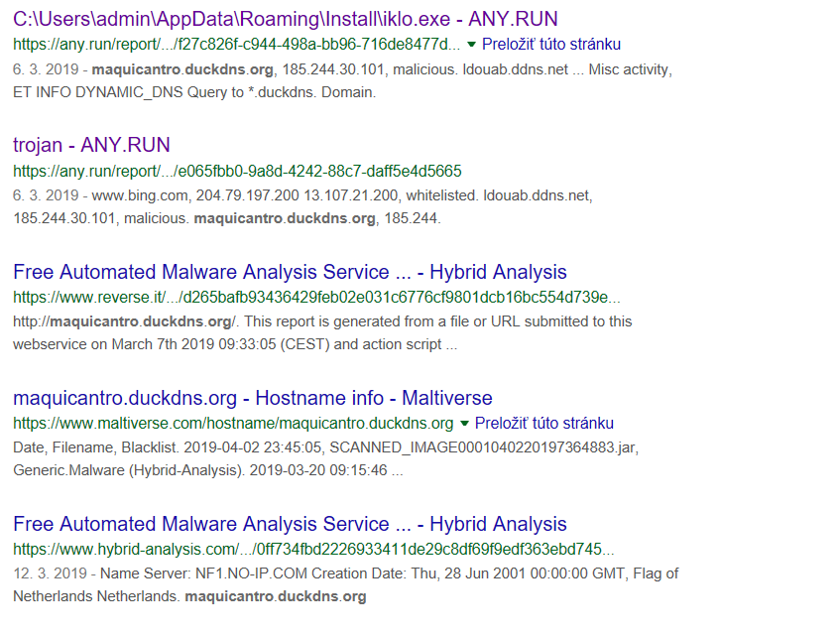Open the iklo.exe ANY.RUN result title
This screenshot has height=636, width=840.
285,19
